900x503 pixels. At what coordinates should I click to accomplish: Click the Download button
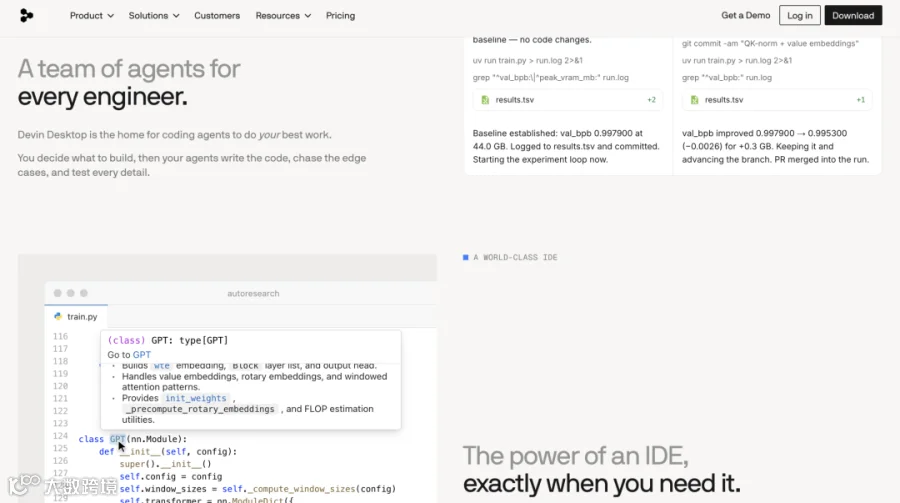(x=853, y=16)
